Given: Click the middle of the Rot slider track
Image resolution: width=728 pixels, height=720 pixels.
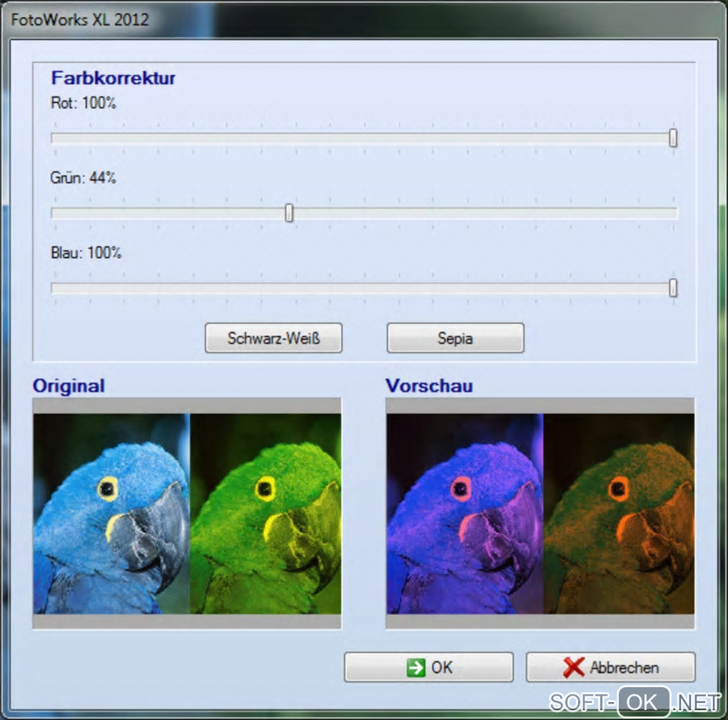Looking at the screenshot, I should tap(365, 138).
